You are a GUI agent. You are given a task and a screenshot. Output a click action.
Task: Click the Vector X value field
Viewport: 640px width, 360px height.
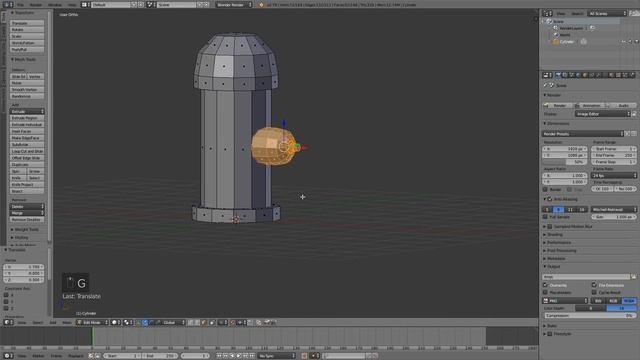24,267
